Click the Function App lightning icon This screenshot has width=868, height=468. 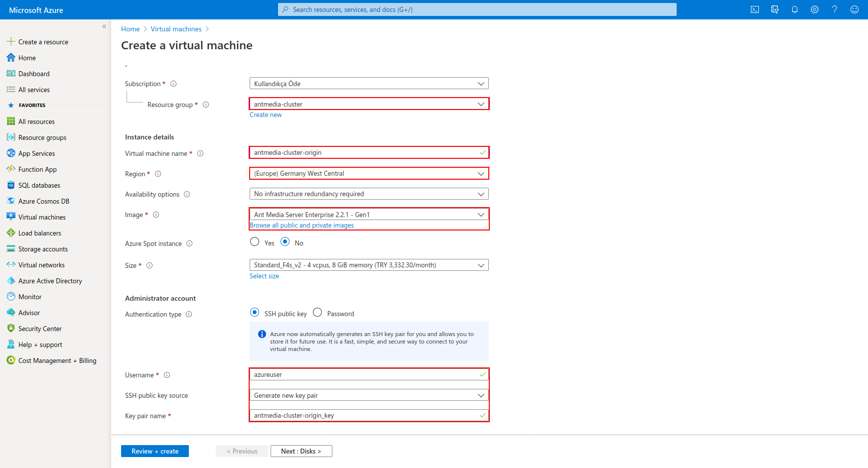11,169
